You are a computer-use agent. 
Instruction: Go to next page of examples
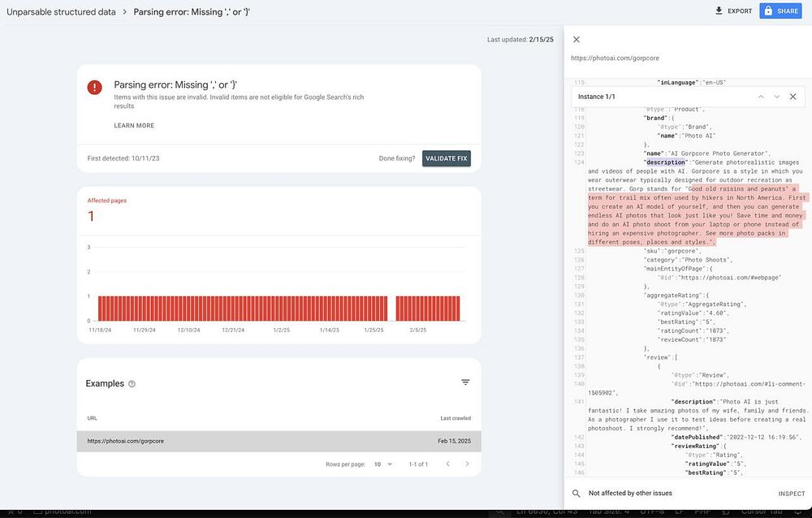[x=467, y=464]
